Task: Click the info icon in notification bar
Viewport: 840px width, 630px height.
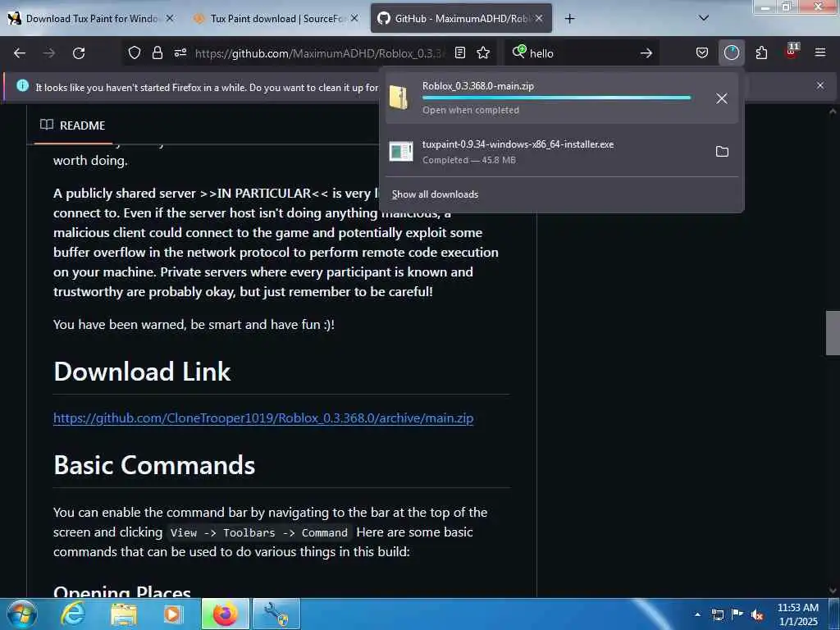Action: pyautogui.click(x=22, y=85)
